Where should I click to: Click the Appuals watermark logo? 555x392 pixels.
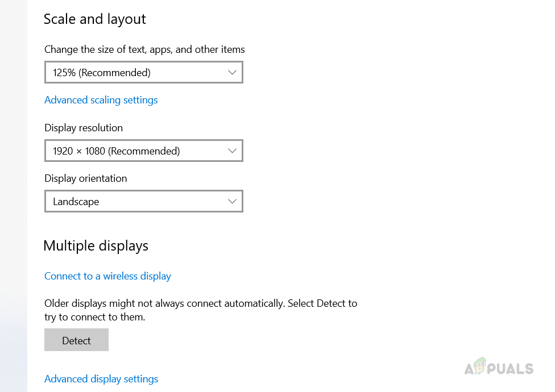(x=499, y=368)
